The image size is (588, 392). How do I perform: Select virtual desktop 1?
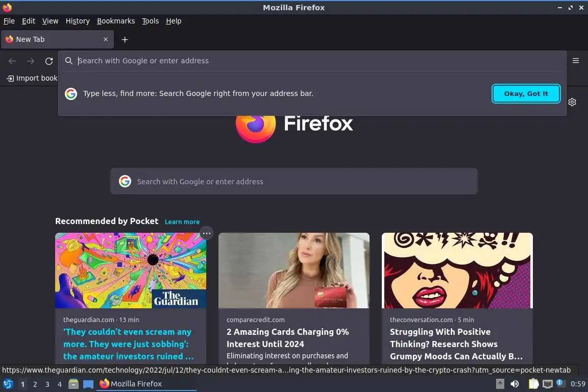pyautogui.click(x=22, y=384)
